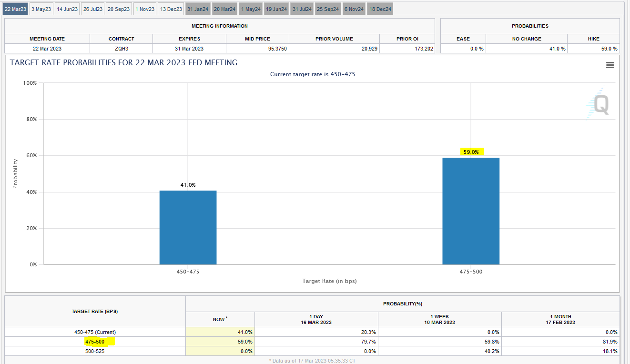Click the expires cell '31 Mar 2023'

click(190, 49)
